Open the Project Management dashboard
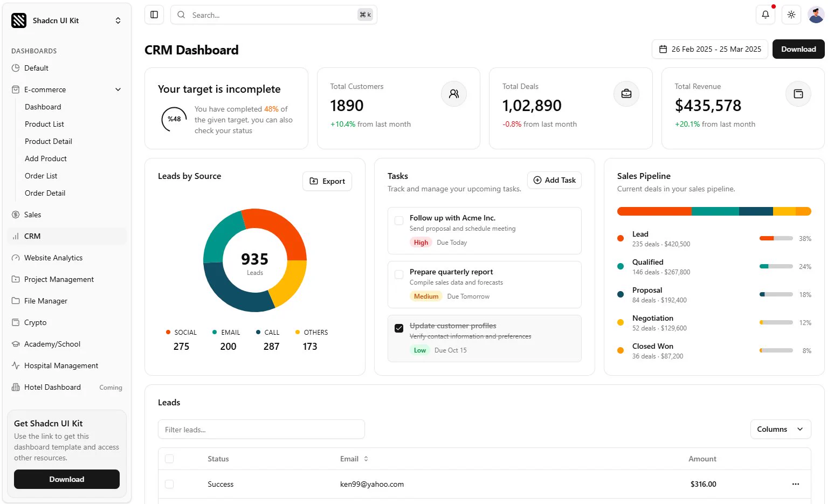 coord(67,279)
